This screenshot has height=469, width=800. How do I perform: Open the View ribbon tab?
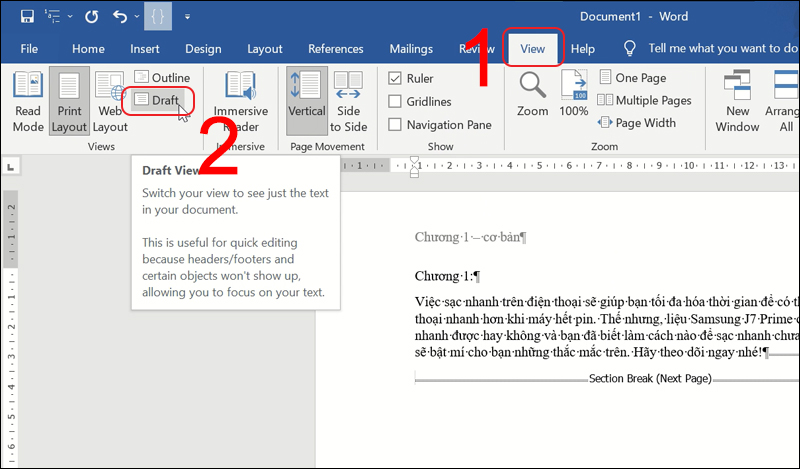coord(533,49)
